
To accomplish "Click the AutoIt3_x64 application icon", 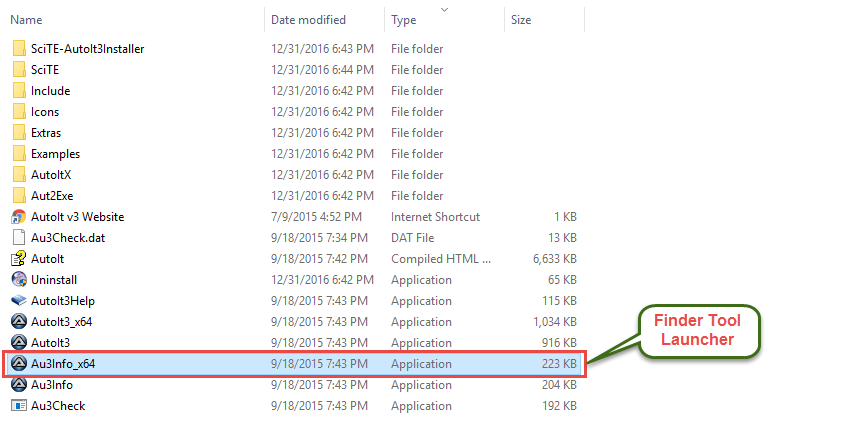I will [19, 322].
